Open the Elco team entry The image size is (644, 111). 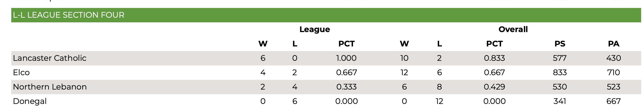coord(21,73)
